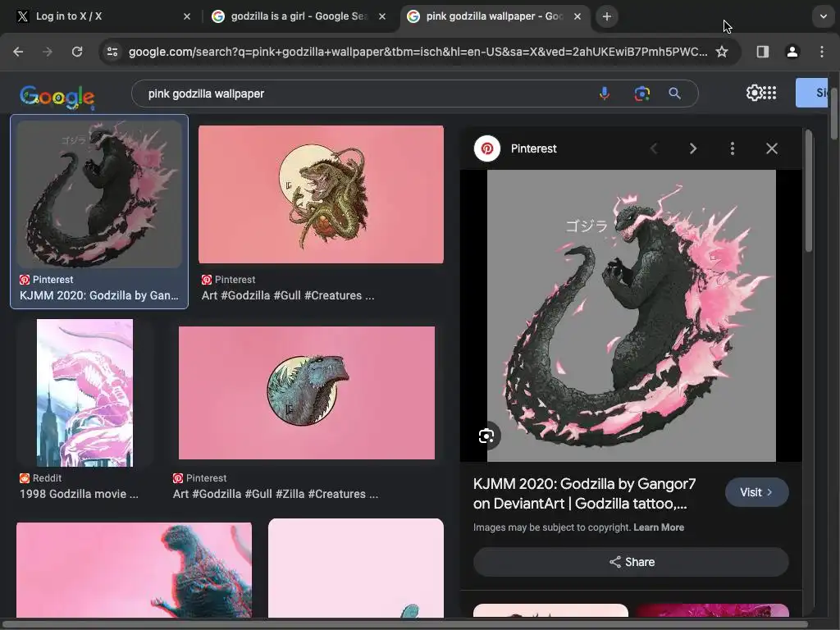840x630 pixels.
Task: Select the KJMM 2020 Godzilla thumbnail
Action: 99,194
